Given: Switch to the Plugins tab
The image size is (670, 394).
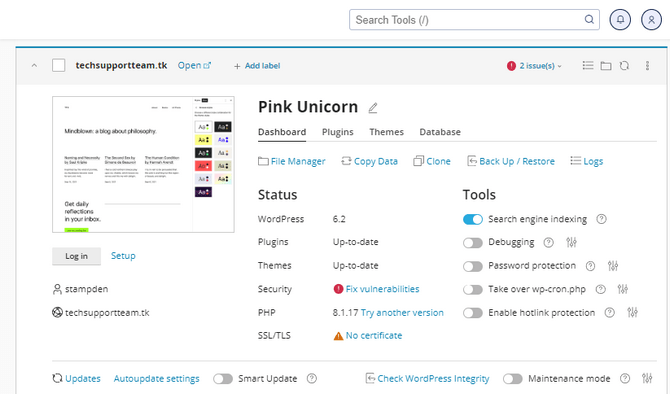Looking at the screenshot, I should pyautogui.click(x=338, y=132).
